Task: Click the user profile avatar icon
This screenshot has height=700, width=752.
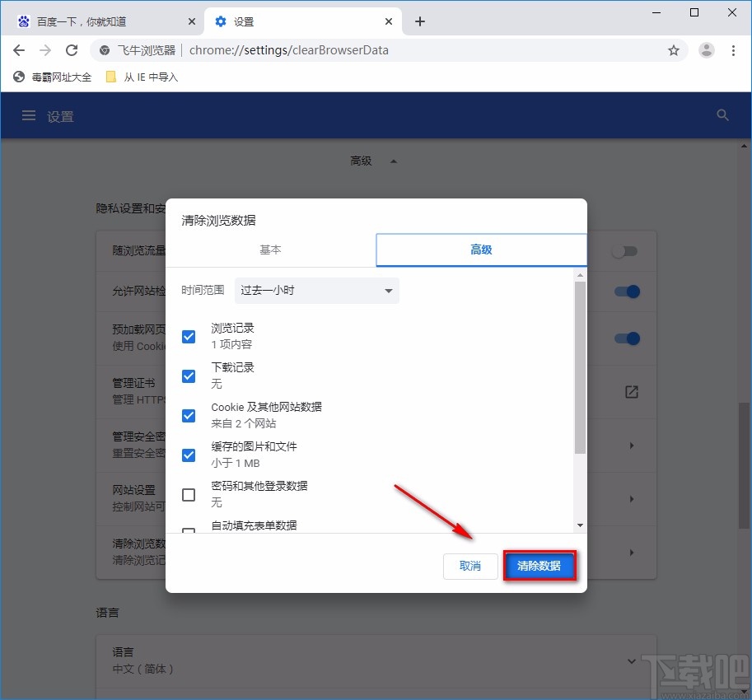Action: click(x=706, y=50)
